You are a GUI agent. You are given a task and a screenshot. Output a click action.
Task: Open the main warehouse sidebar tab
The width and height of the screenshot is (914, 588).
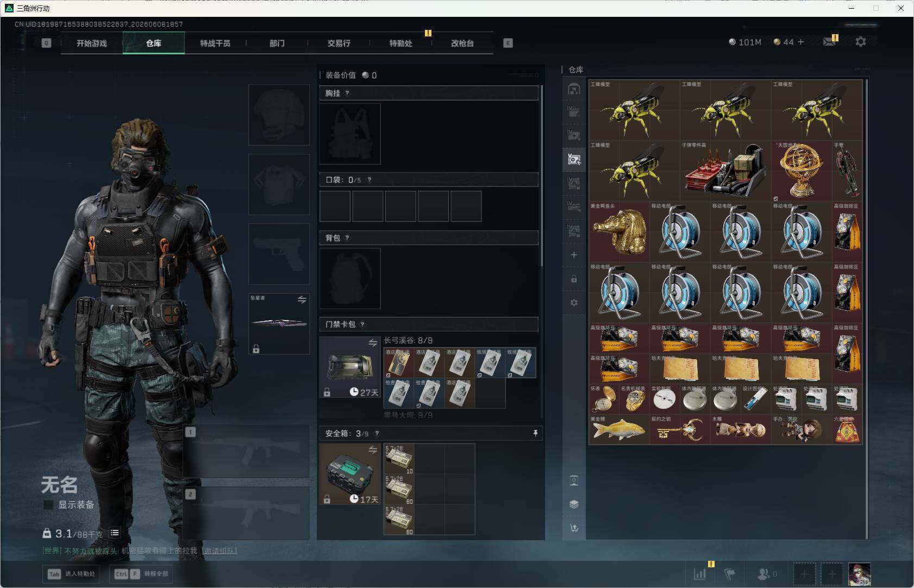(x=574, y=89)
